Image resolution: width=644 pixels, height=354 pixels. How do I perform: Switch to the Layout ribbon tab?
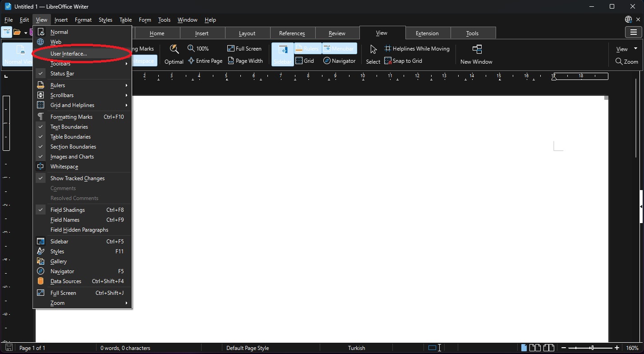point(247,33)
